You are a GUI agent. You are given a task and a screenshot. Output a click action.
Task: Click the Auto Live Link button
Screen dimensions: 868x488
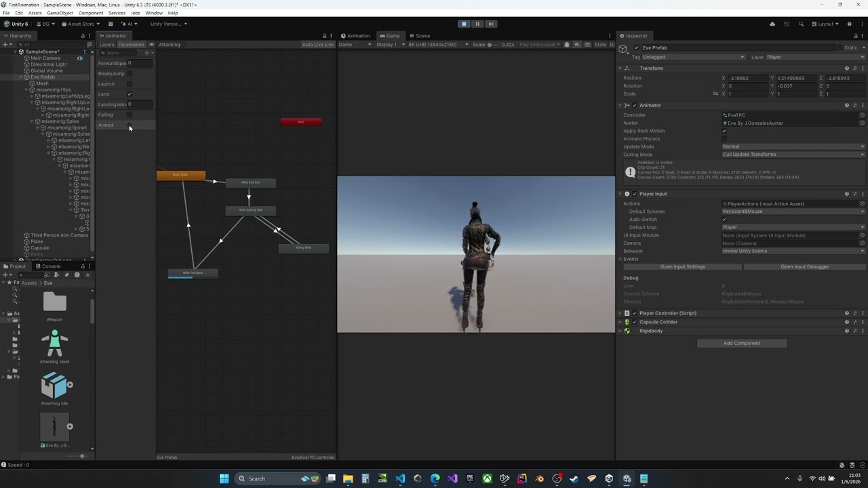click(x=318, y=45)
